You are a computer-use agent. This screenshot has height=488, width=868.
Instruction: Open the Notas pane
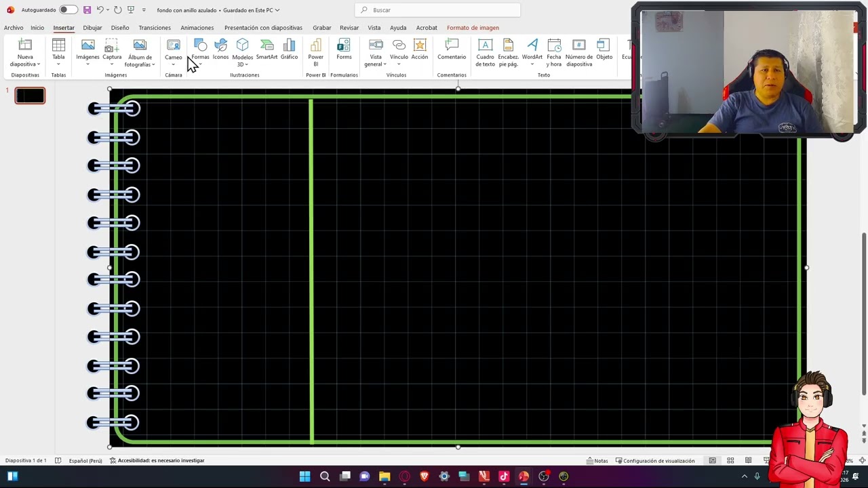pos(597,461)
